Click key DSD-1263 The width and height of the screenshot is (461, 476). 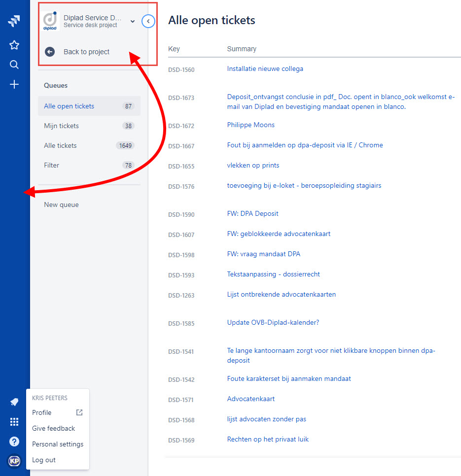[181, 295]
